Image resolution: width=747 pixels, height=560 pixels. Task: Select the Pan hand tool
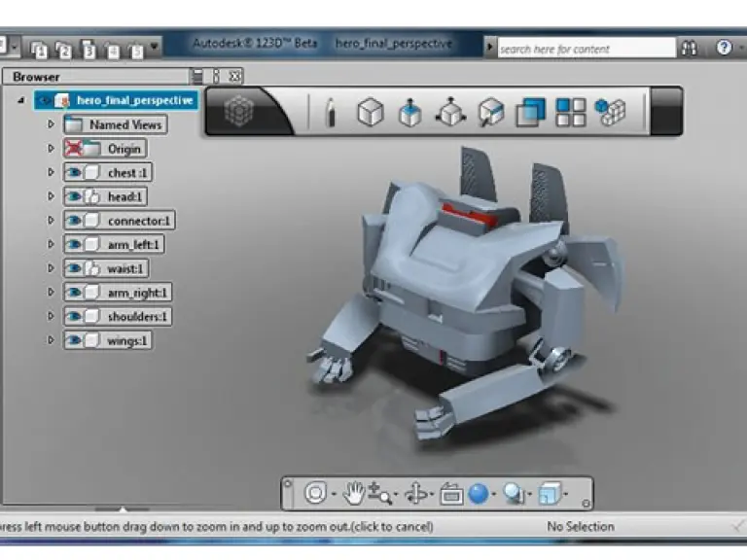353,495
